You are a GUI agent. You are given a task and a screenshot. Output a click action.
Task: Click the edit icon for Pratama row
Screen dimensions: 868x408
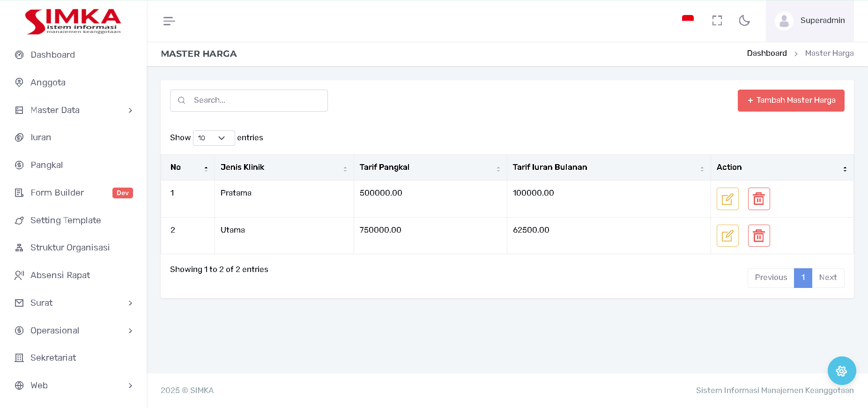coord(727,199)
